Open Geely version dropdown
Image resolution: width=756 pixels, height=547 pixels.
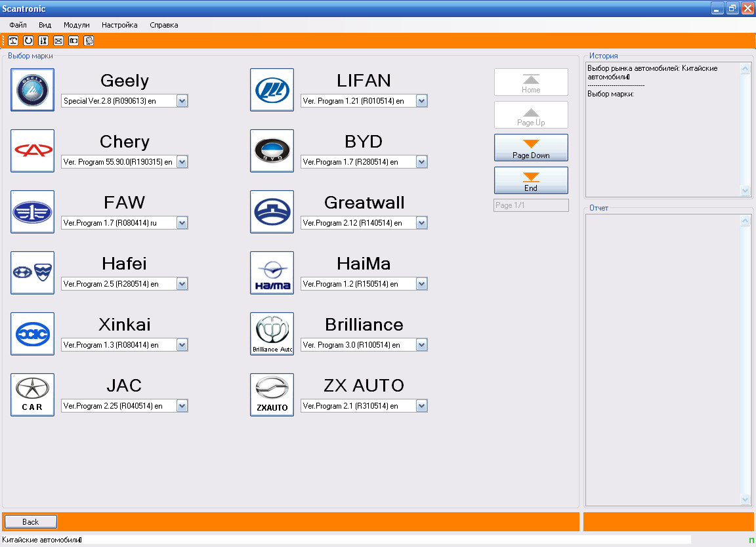[182, 101]
